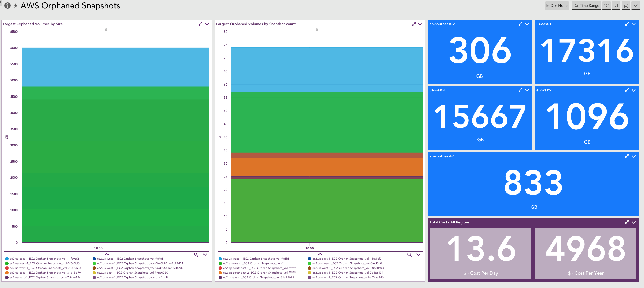This screenshot has height=288, width=644.
Task: Click dark purple swatch for vol-7d6a6134 in Size legend
Action: (x=7, y=278)
